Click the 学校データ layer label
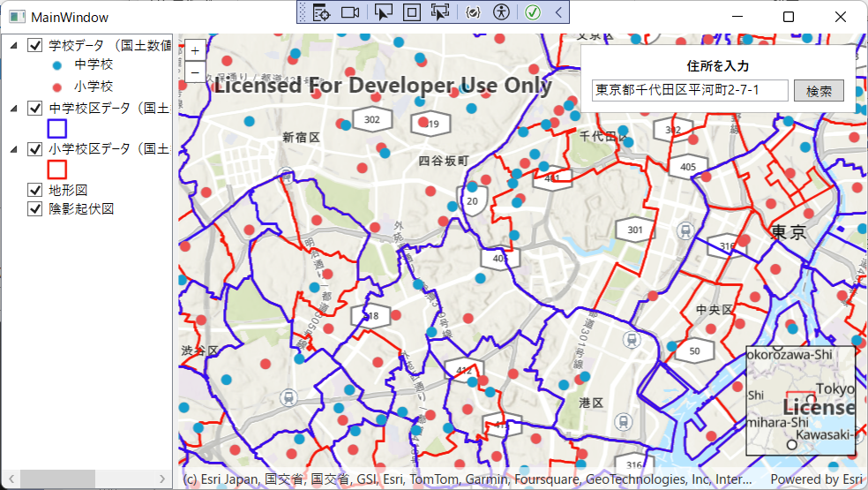This screenshot has height=490, width=868. coord(110,45)
